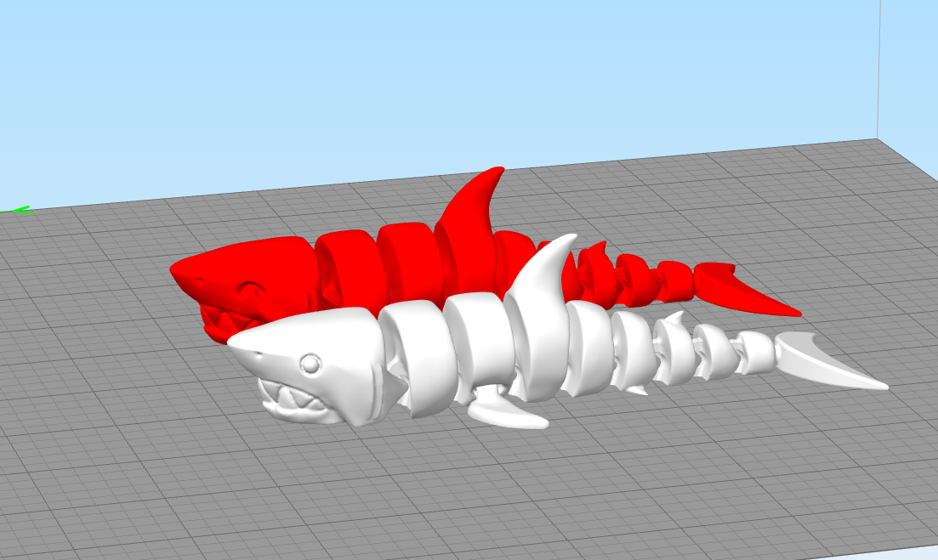This screenshot has width=938, height=560.
Task: Click the vertical build volume edge line
Action: click(878, 68)
